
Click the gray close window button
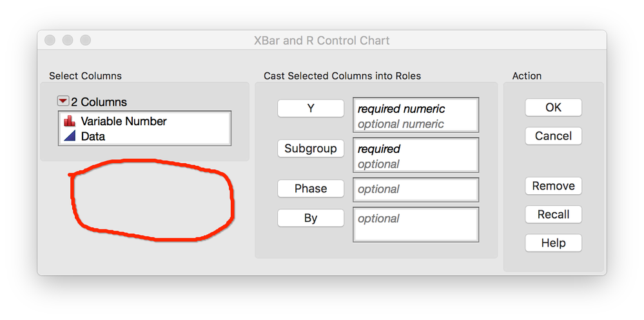tap(50, 40)
